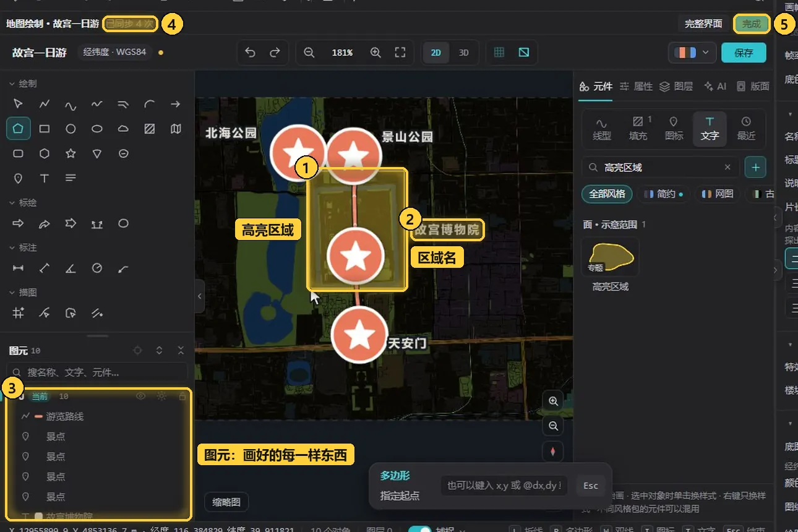Select the leader line annotation tool
Screen dimensions: 798x532
(123, 268)
